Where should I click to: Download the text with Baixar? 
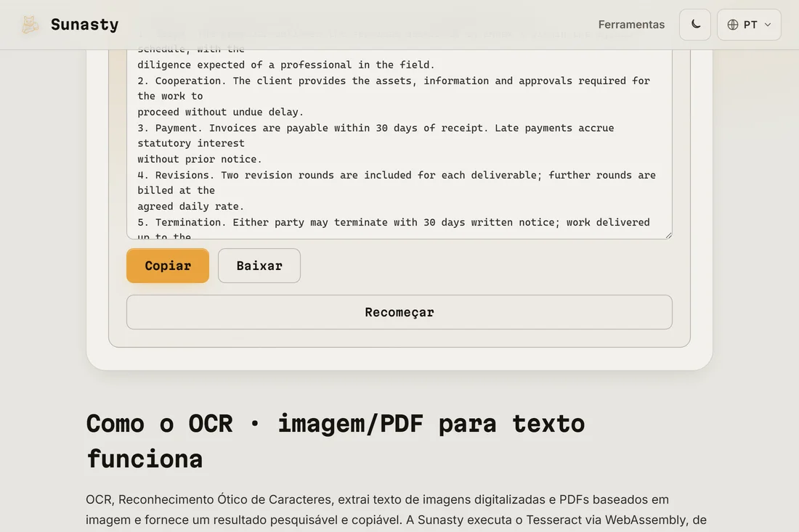tap(259, 266)
